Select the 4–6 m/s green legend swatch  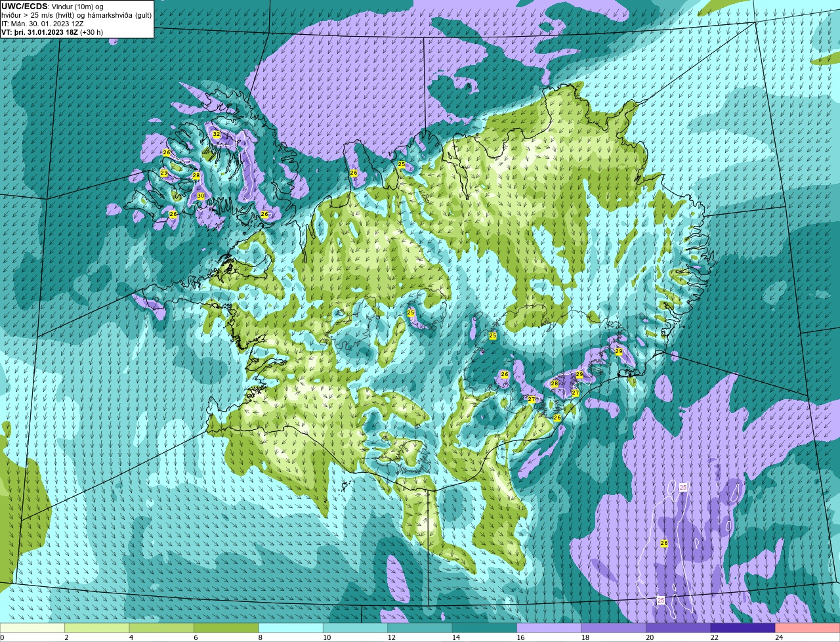coord(161,628)
